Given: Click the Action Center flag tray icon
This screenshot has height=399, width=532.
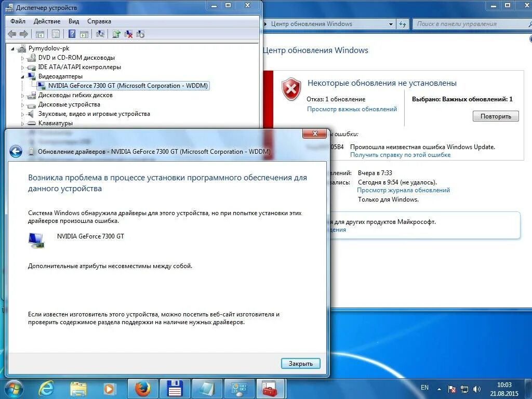Looking at the screenshot, I should tap(451, 389).
